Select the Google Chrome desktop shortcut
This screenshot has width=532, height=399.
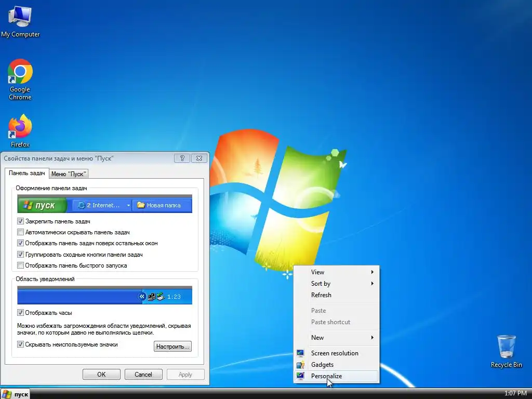20,79
